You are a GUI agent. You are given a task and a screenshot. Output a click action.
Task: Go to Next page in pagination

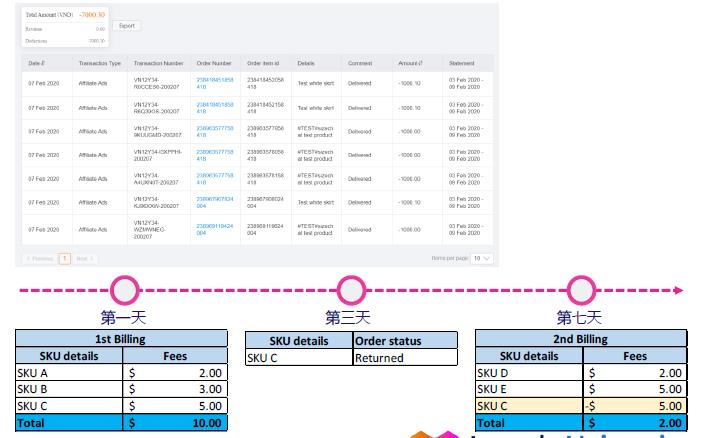(84, 258)
